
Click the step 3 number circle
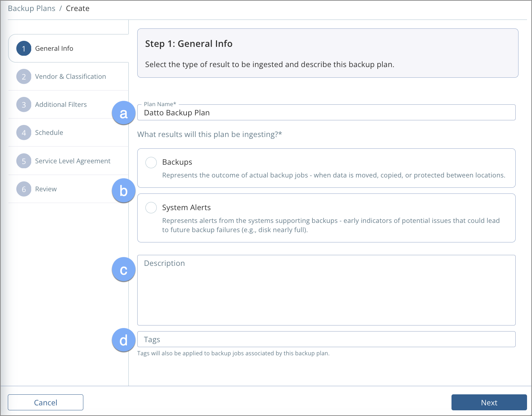coord(24,105)
